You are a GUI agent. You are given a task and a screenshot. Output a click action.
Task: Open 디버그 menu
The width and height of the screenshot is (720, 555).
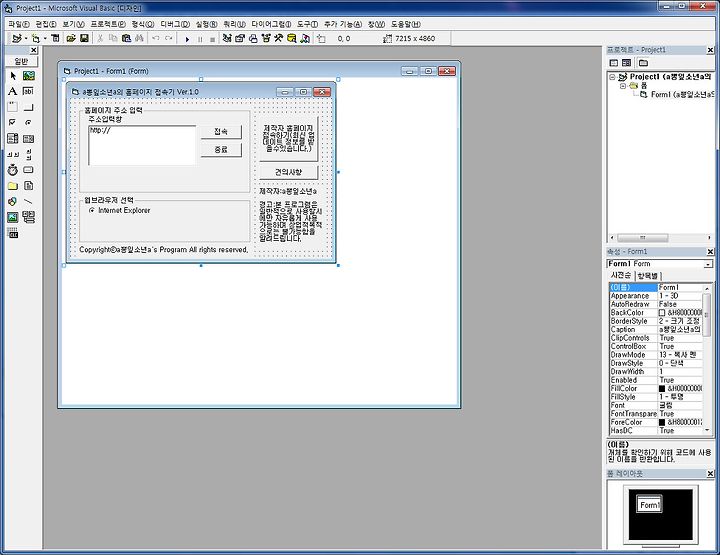click(x=175, y=24)
